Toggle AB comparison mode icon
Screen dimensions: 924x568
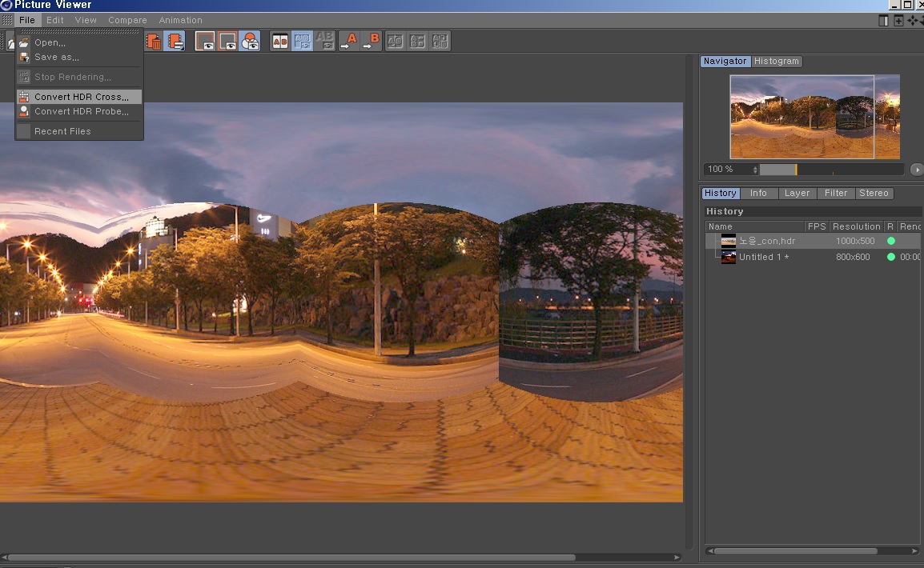(279, 41)
